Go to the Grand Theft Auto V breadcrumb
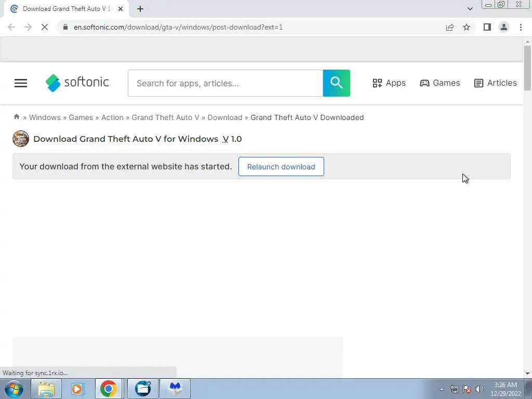This screenshot has height=399, width=532. click(165, 117)
